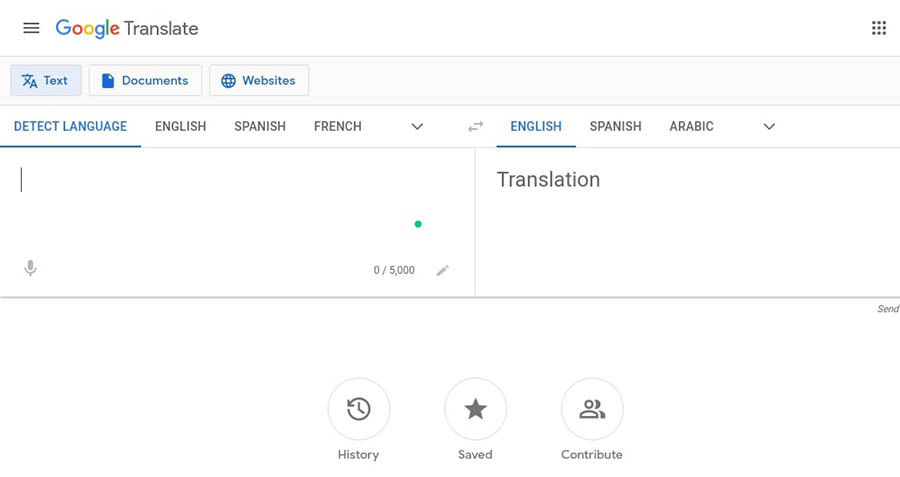Open the Contribute community icon
The height and width of the screenshot is (477, 900).
click(x=592, y=409)
